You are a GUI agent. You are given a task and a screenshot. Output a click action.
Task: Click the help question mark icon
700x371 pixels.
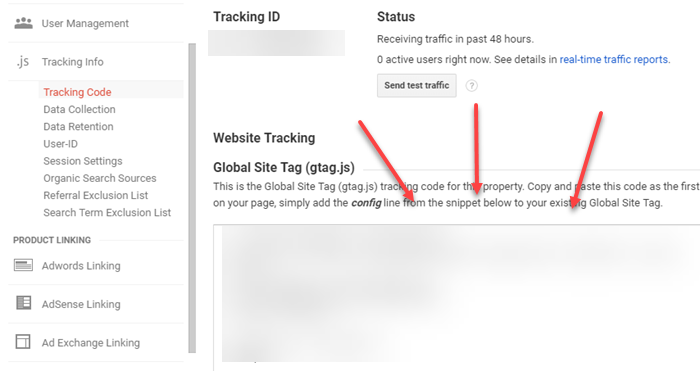coord(471,86)
